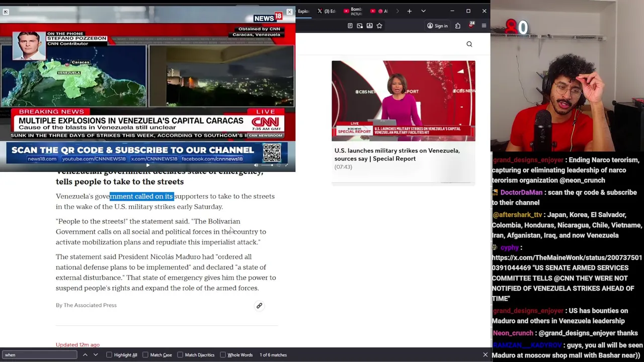644x362 pixels.
Task: Open the CBS special report video thumbnail
Action: pos(403,101)
